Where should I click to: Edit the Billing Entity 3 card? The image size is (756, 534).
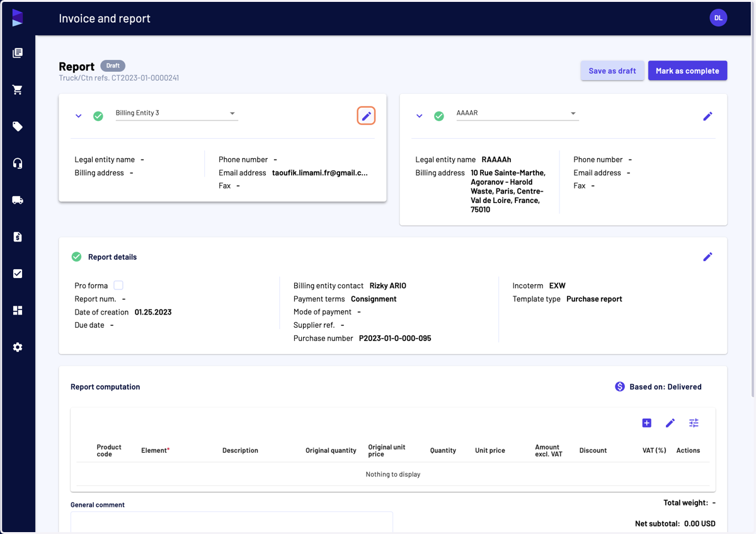pos(367,116)
